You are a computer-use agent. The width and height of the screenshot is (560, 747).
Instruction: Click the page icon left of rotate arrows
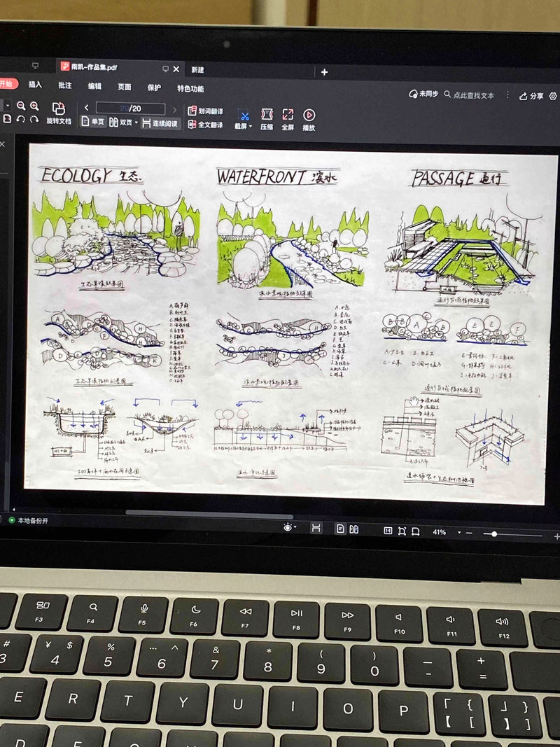pyautogui.click(x=7, y=118)
